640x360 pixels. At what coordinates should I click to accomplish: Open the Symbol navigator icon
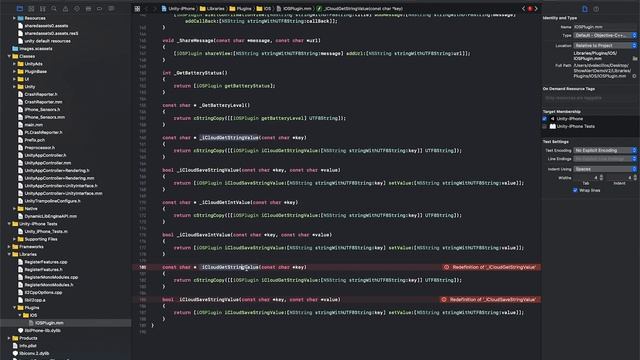(42, 9)
